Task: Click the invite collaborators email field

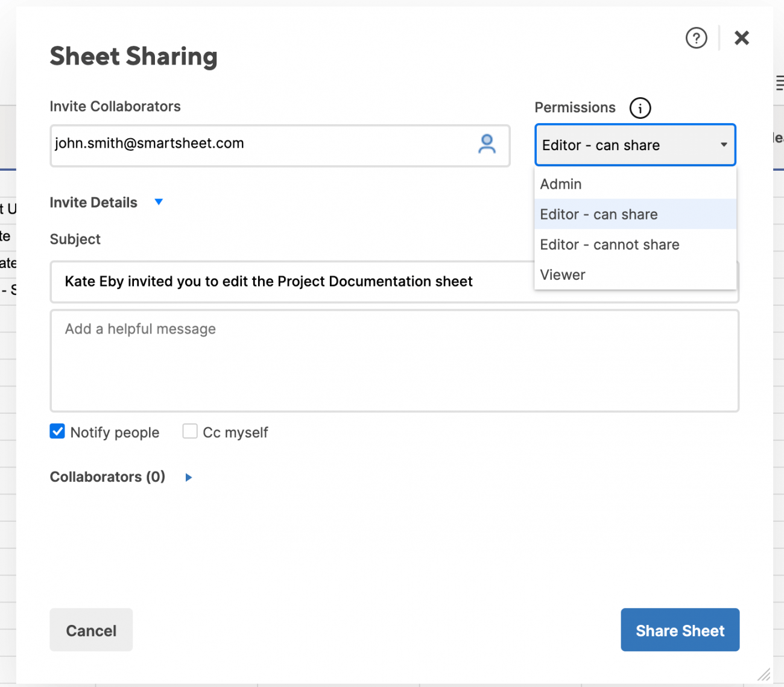Action: point(241,145)
